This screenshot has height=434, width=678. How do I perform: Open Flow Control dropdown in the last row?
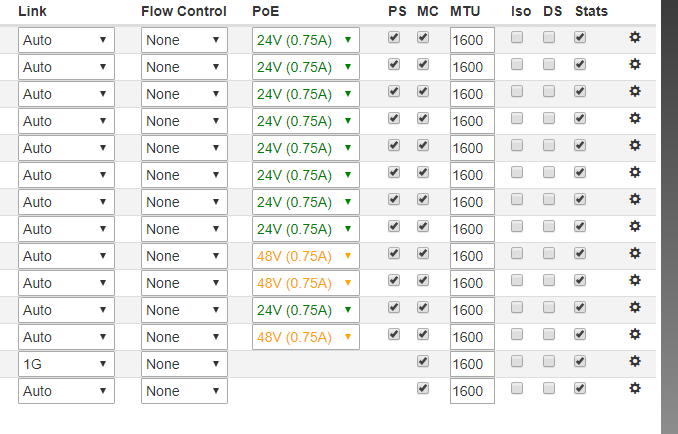click(x=184, y=391)
